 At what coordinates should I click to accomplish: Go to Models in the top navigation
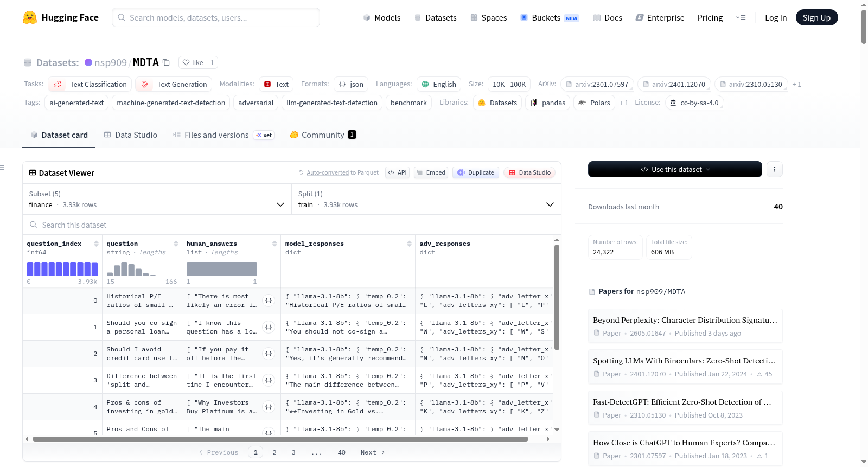click(x=382, y=18)
